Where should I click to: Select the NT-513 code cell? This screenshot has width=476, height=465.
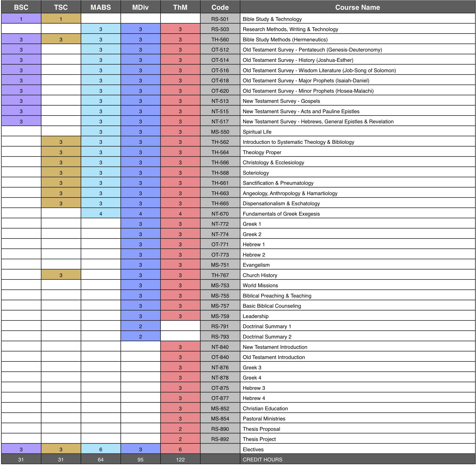(x=220, y=101)
